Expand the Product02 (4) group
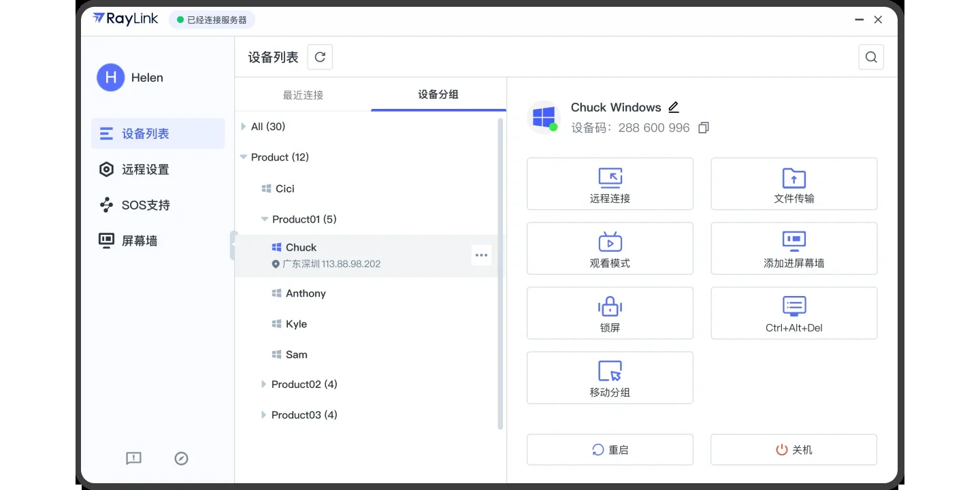 [x=264, y=385]
